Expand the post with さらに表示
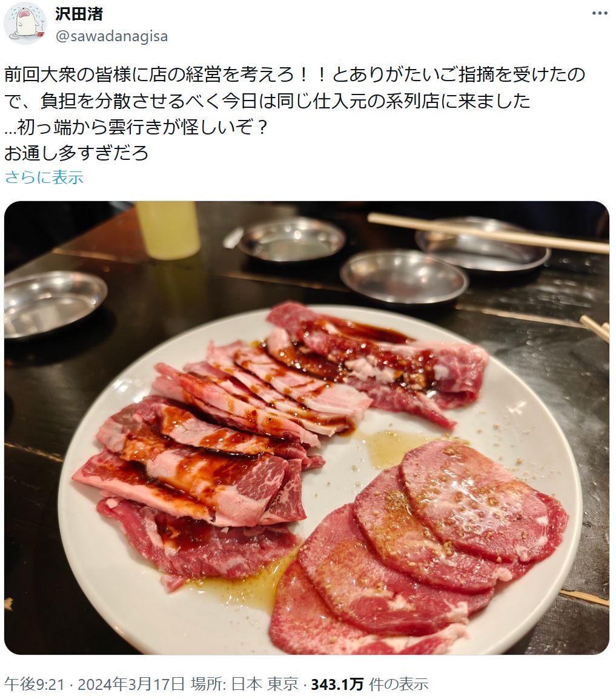This screenshot has width=616, height=699. [44, 177]
